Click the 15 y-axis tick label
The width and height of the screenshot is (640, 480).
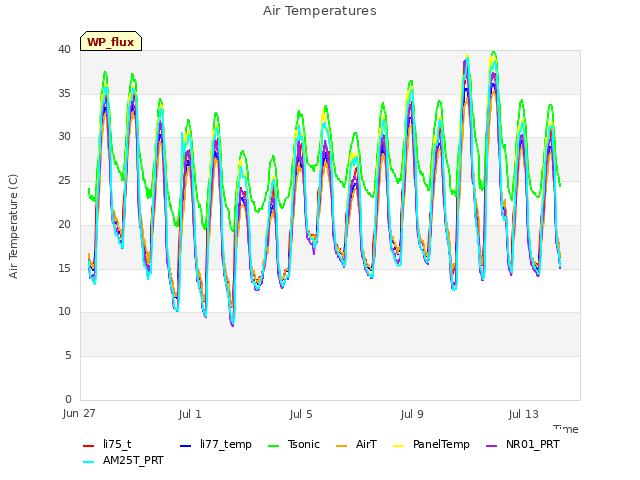click(64, 268)
